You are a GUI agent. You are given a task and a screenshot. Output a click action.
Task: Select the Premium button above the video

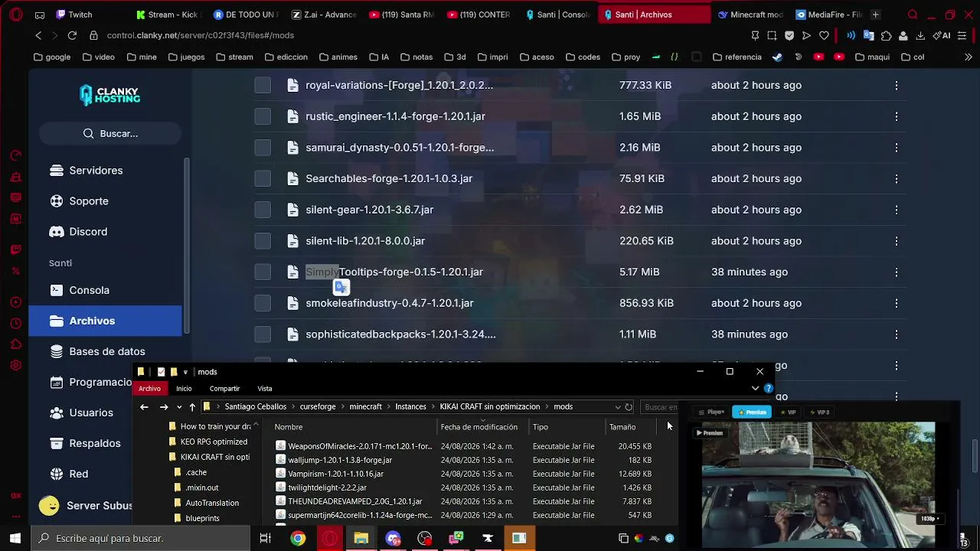click(751, 412)
